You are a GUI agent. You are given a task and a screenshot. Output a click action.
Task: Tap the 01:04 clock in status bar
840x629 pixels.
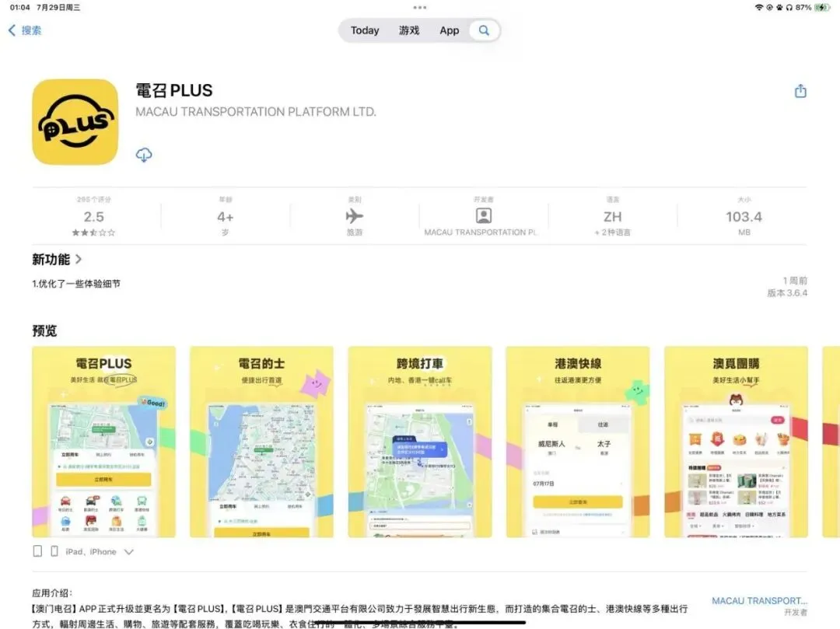19,8
